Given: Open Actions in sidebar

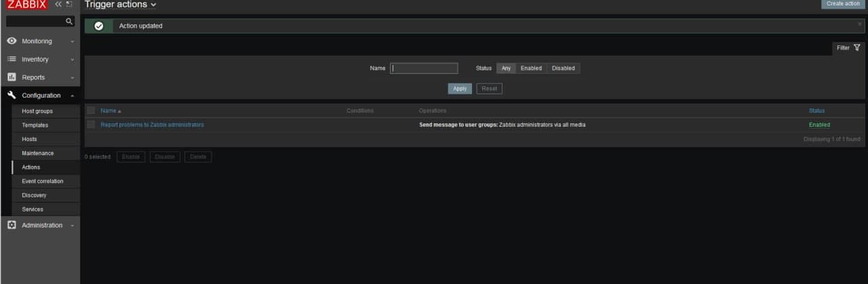Looking at the screenshot, I should tap(31, 167).
